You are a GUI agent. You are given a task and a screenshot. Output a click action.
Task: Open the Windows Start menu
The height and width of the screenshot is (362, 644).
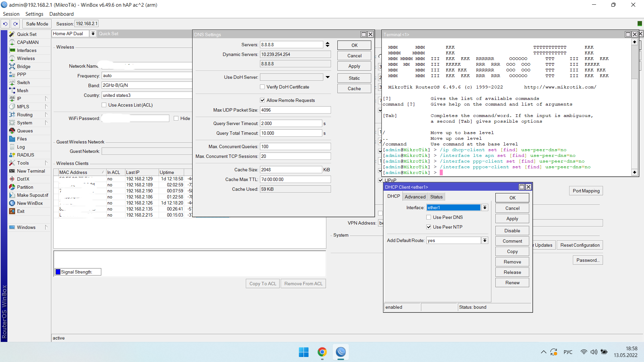(304, 352)
